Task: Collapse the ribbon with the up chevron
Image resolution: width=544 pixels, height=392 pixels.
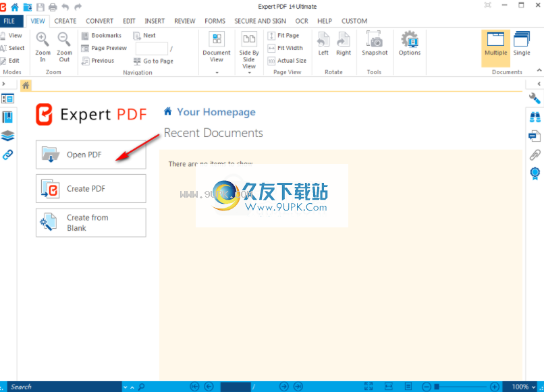Action: pyautogui.click(x=539, y=70)
